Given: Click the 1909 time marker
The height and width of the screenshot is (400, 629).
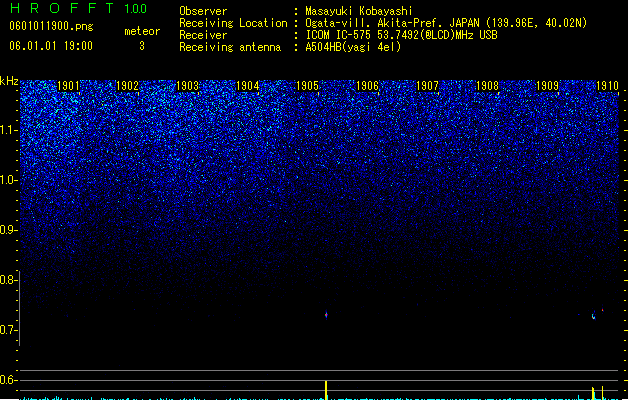Looking at the screenshot, I should tap(547, 86).
